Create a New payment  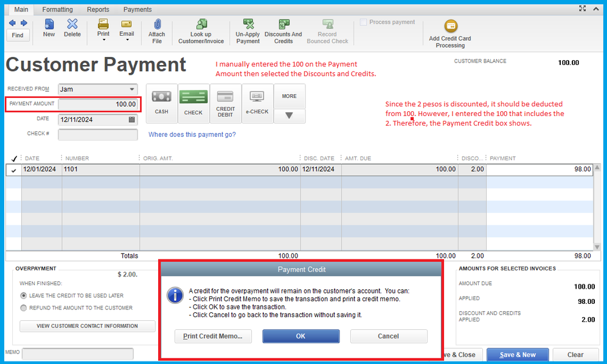click(x=49, y=28)
